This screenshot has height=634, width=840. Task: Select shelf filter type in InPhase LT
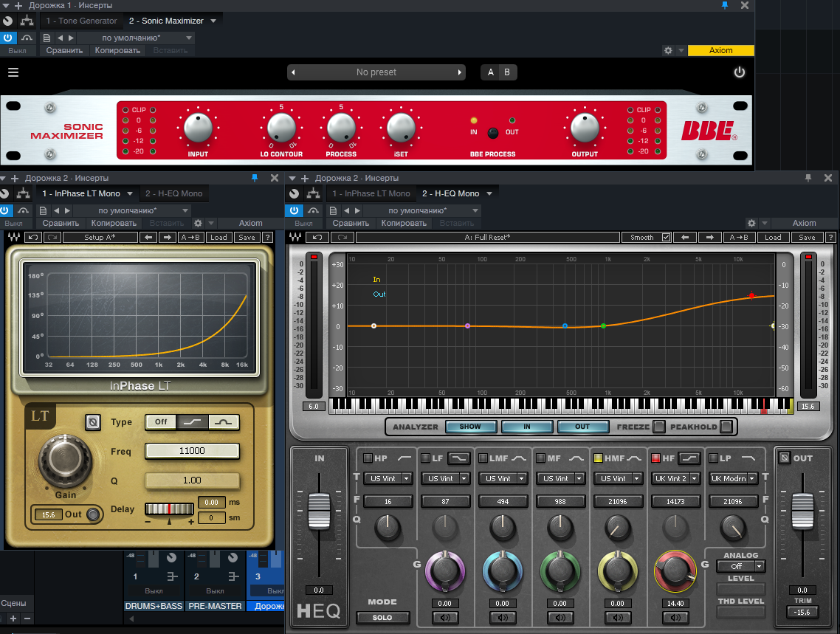[193, 422]
